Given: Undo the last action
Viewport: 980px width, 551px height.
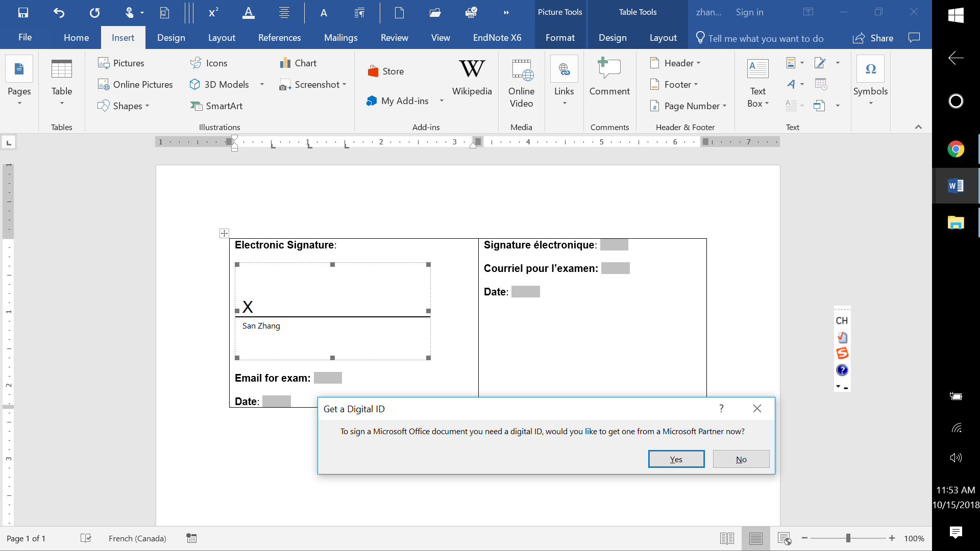Looking at the screenshot, I should pyautogui.click(x=59, y=13).
